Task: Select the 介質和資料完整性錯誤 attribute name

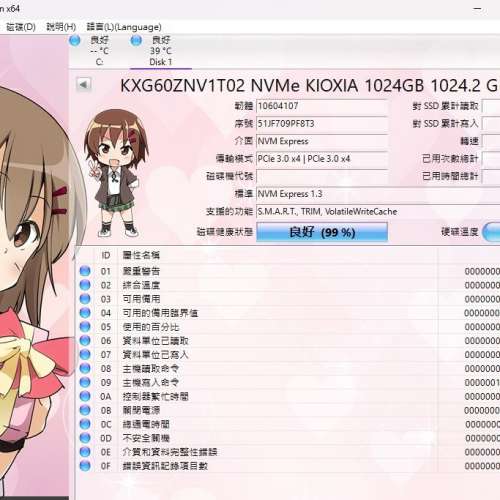Action: [x=170, y=452]
